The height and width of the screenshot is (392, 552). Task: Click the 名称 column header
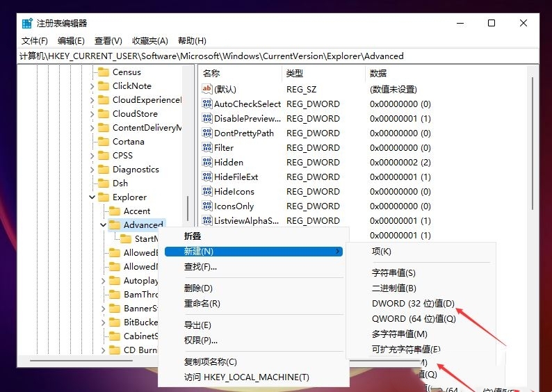pyautogui.click(x=241, y=73)
